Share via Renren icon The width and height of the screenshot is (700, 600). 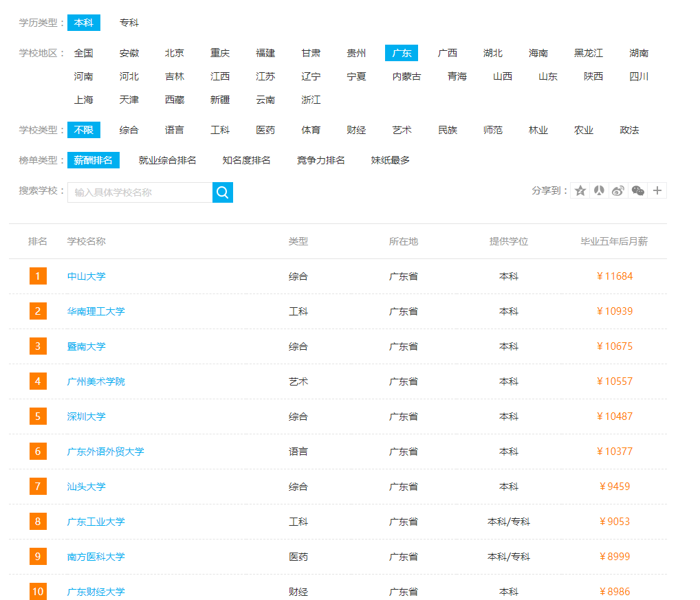(x=599, y=190)
